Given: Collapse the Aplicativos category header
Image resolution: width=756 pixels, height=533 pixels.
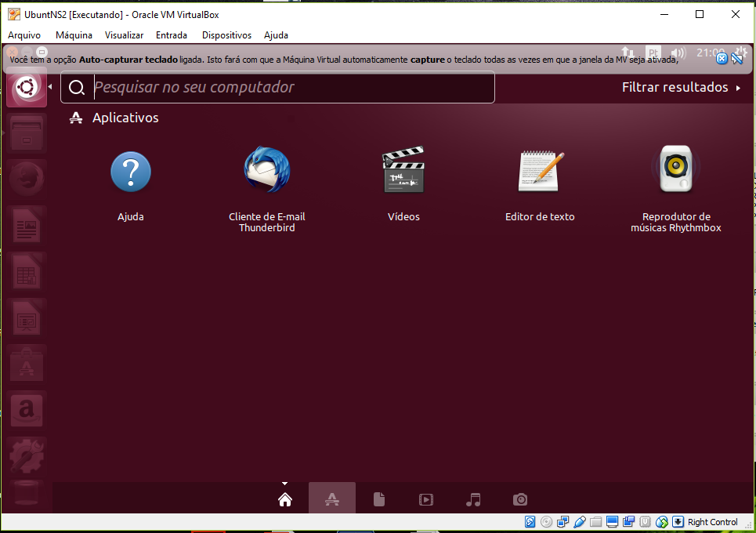Looking at the screenshot, I should click(114, 118).
